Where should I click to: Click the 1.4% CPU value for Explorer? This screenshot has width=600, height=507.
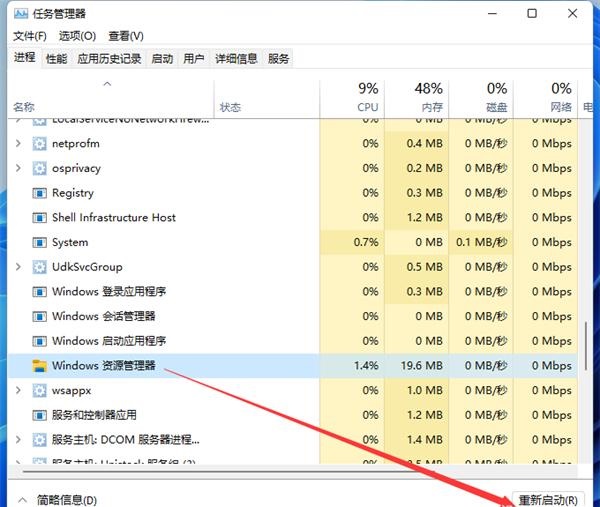[x=366, y=366]
